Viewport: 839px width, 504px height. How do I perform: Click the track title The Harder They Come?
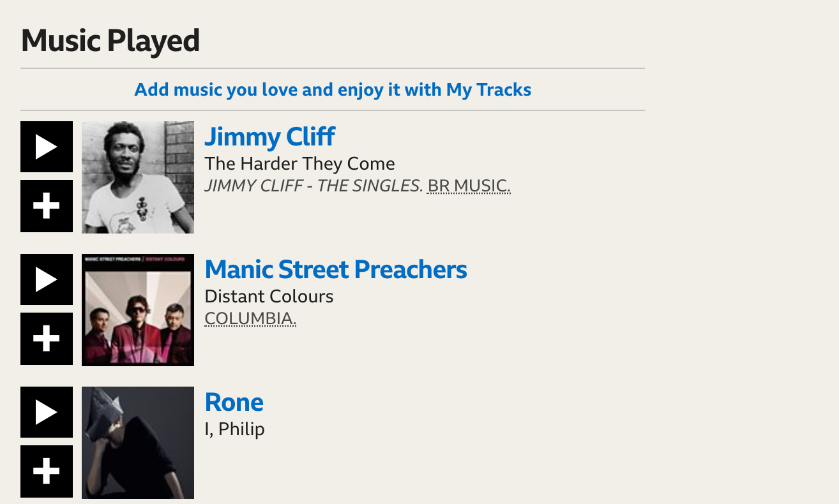[299, 164]
